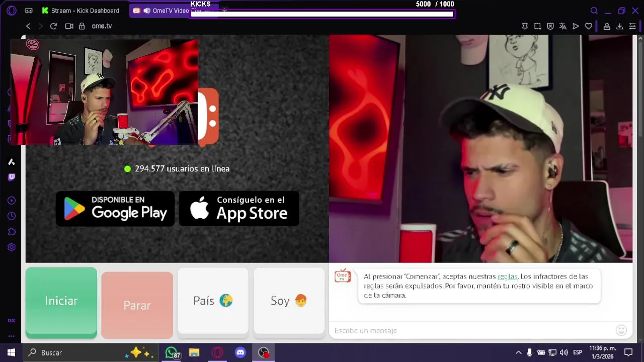The height and width of the screenshot is (362, 644).
Task: Go forward to the next page
Action: 41,26
